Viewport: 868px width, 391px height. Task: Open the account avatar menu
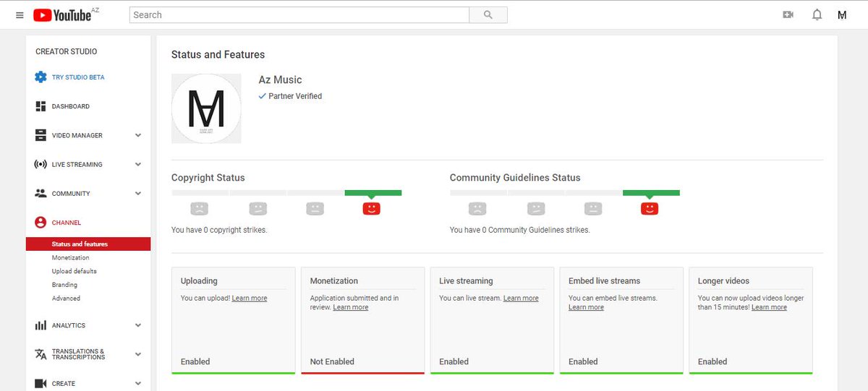[x=842, y=14]
